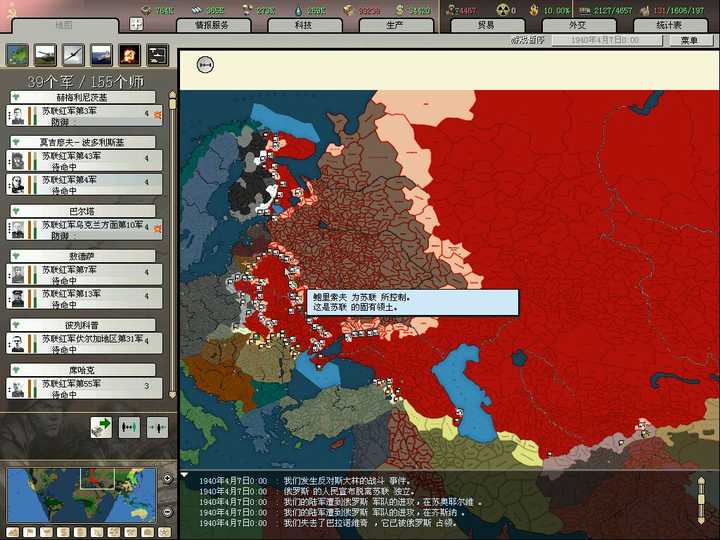
Task: Click the lone-figure unit icon beside it
Action: tap(158, 428)
